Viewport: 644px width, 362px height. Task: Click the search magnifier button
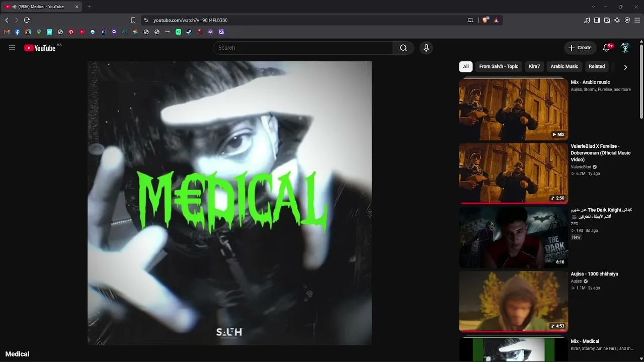click(x=404, y=48)
